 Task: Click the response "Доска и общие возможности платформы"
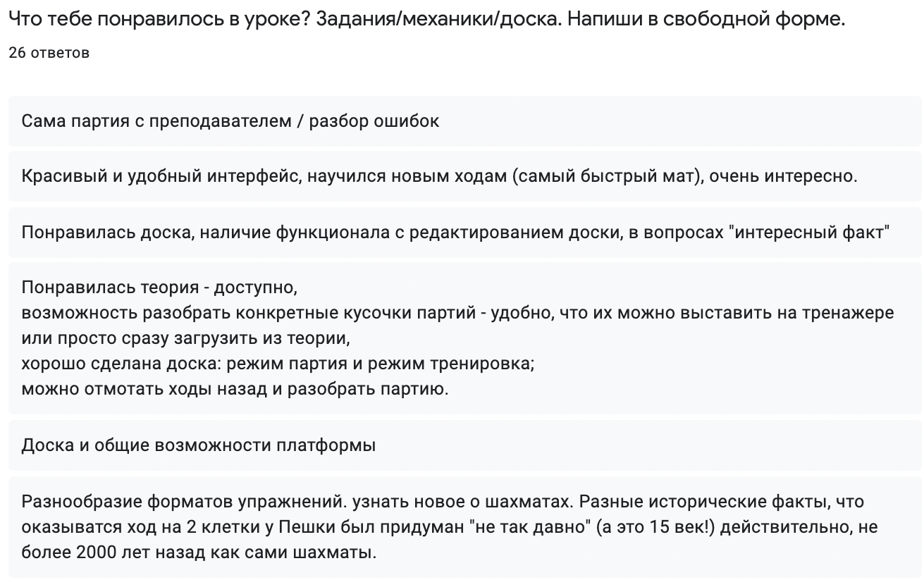(198, 445)
